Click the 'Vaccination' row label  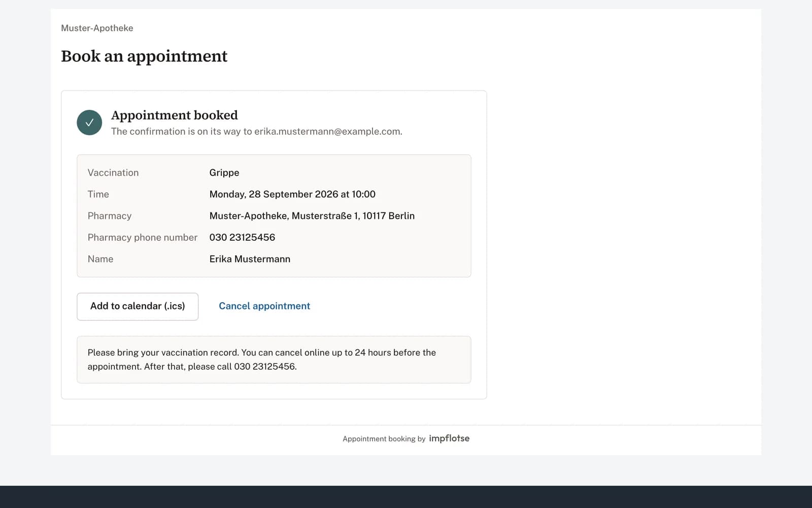[x=113, y=173]
